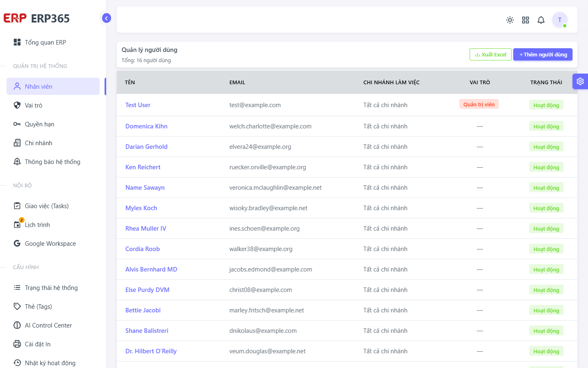
Task: Click the Lịch trình calendar icon with badge
Action: pyautogui.click(x=17, y=224)
